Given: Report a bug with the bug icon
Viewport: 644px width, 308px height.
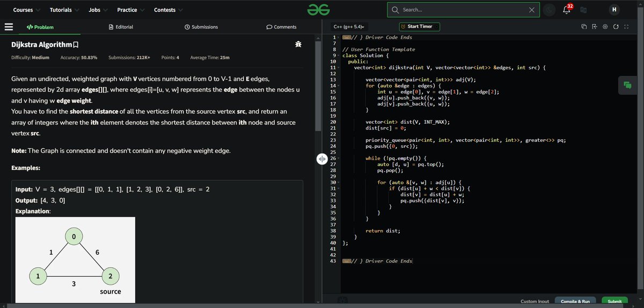Looking at the screenshot, I should [298, 45].
